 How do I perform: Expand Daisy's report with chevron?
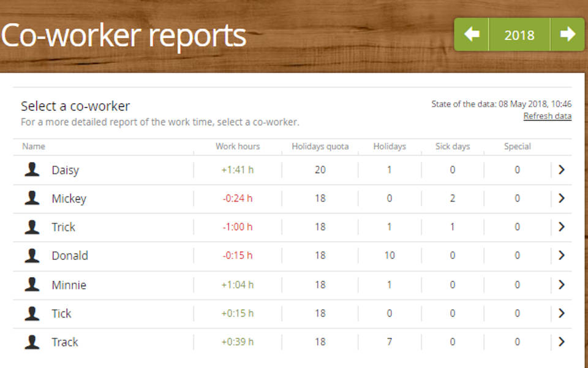click(561, 170)
